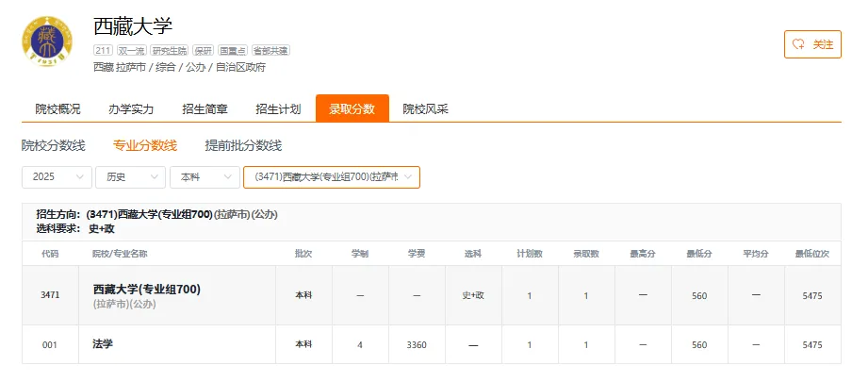Click the 平均分 column header
The width and height of the screenshot is (868, 382).
tap(756, 254)
